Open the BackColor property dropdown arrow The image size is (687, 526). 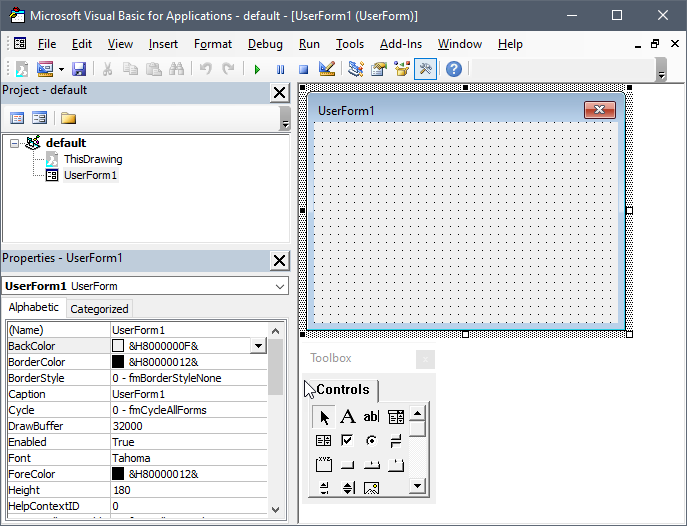258,346
